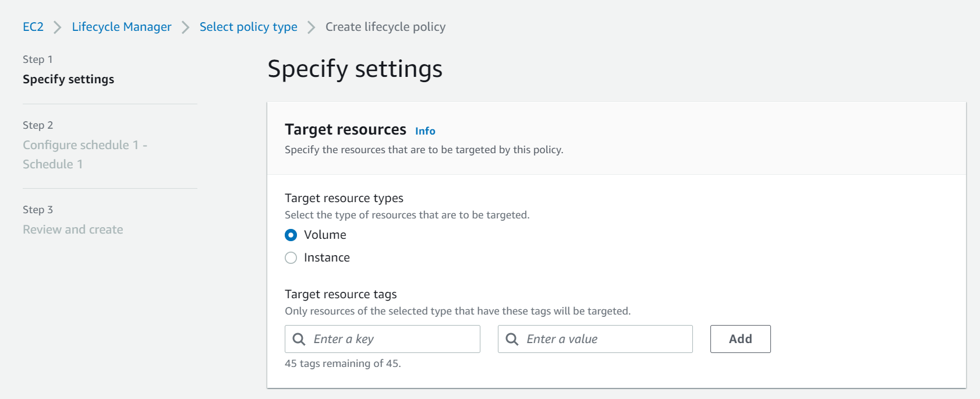980x399 pixels.
Task: Click the '45 tags remaining of 45.' text
Action: (x=343, y=363)
